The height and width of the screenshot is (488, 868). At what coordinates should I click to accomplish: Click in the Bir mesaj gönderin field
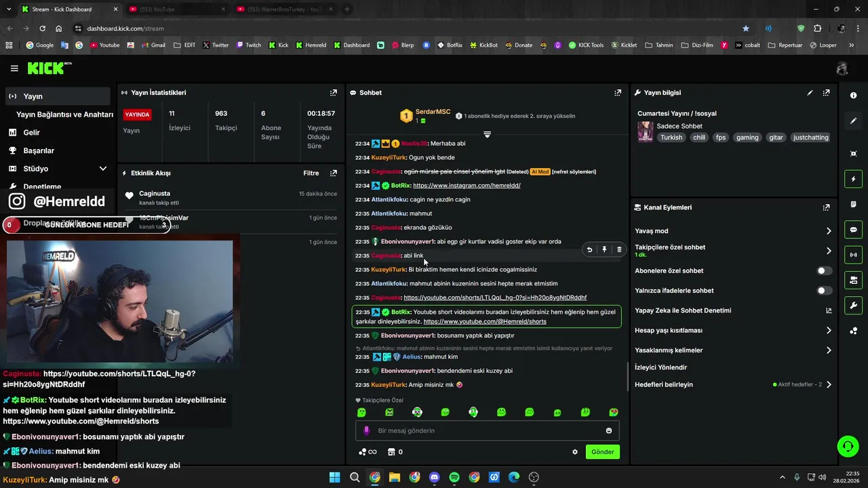pyautogui.click(x=487, y=430)
